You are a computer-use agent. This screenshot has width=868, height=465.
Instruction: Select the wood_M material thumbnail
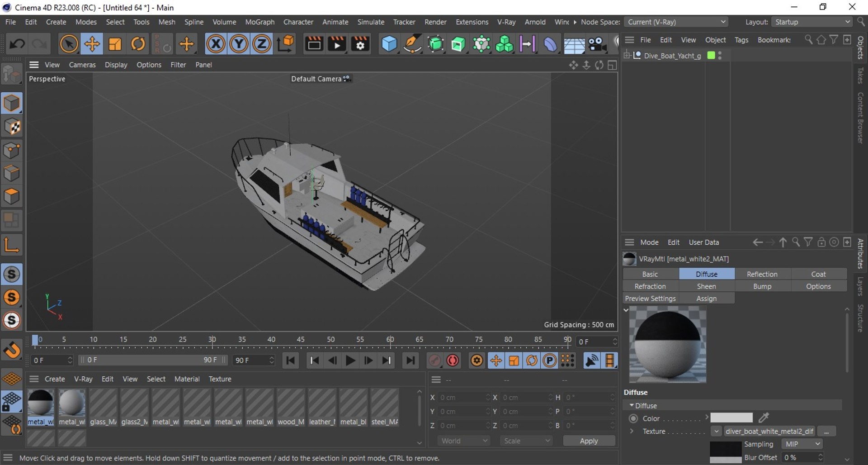291,408
